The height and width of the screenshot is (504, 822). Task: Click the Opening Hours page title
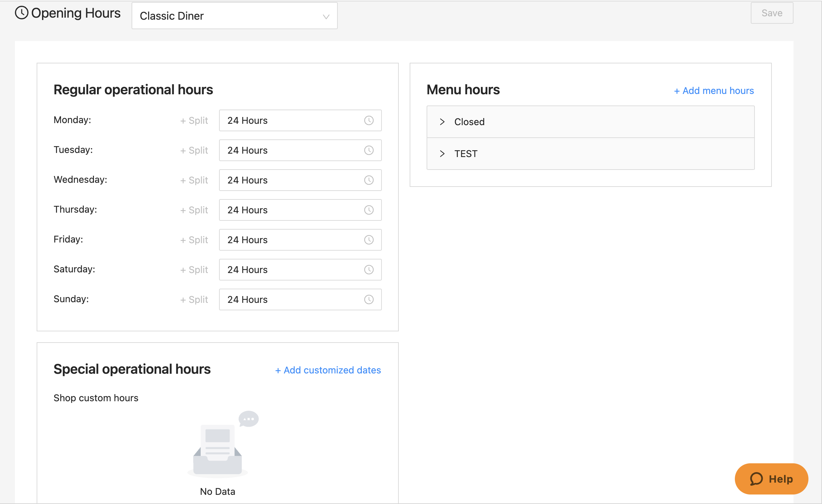[x=76, y=13]
